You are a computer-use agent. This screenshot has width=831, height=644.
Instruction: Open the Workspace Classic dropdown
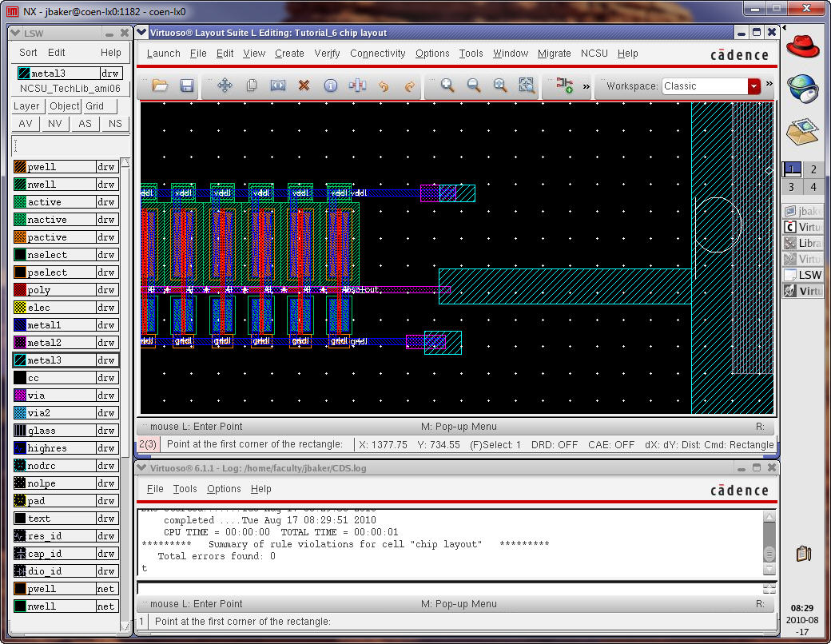(753, 86)
